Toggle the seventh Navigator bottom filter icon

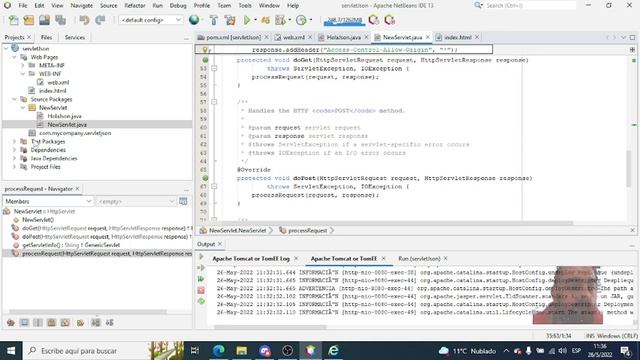[96, 323]
